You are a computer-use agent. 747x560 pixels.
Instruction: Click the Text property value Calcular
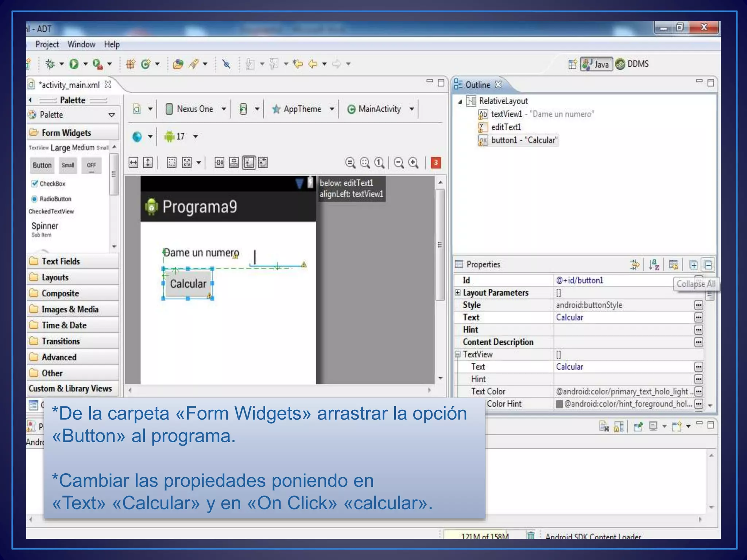(x=569, y=318)
